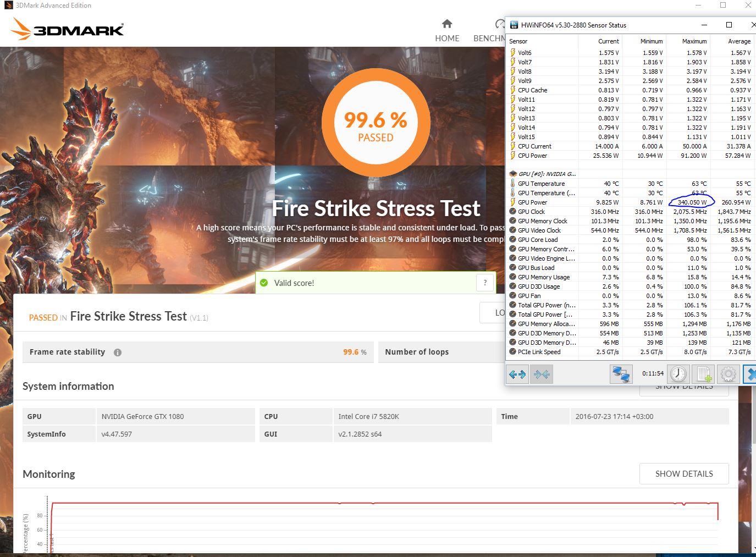Image resolution: width=756 pixels, height=557 pixels.
Task: Click the 8.0 GT/s PCIe maximum value
Action: 696,352
